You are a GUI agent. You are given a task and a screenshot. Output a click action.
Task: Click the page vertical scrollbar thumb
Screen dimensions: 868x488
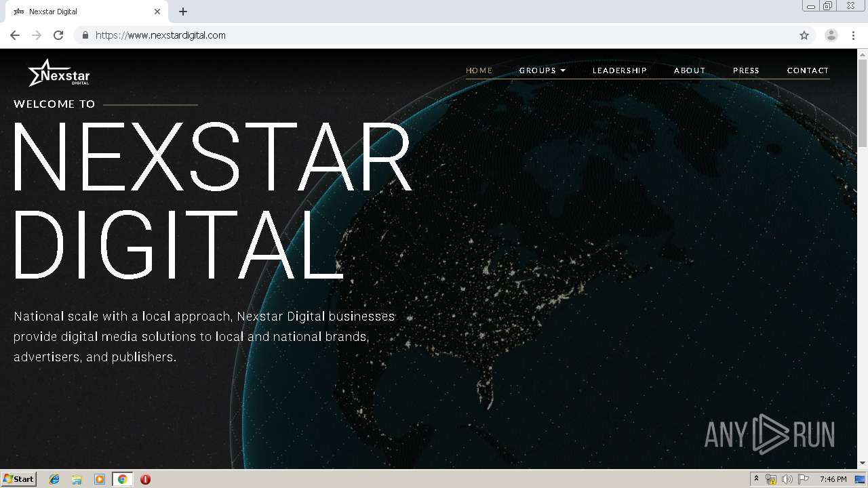point(863,103)
